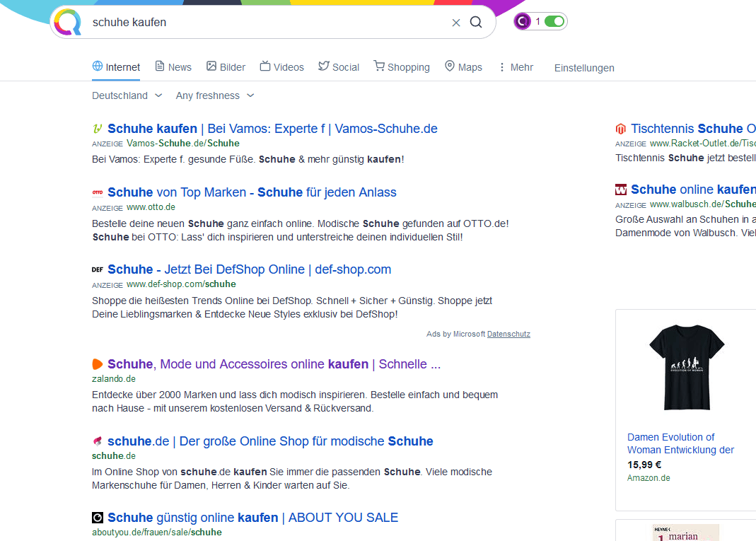Click the DefShop favicon icon
The width and height of the screenshot is (756, 541).
[x=98, y=269]
